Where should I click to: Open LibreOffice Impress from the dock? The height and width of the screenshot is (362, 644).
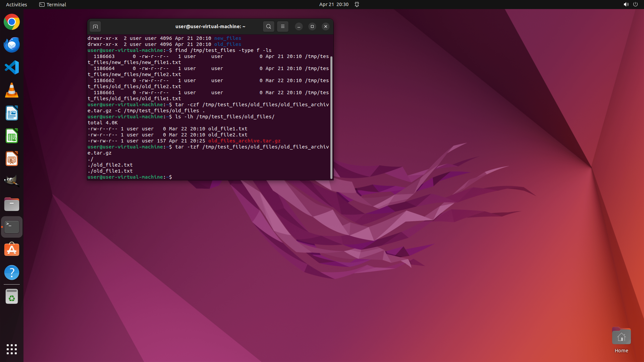coord(12,159)
